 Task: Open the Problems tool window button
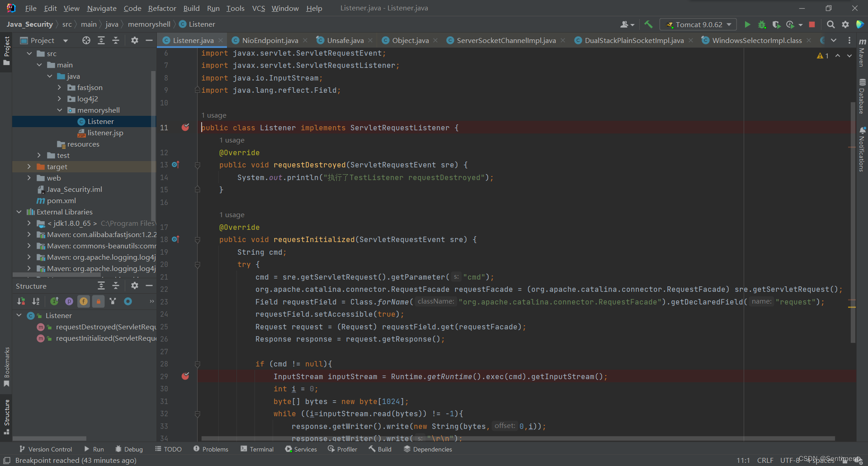[211, 449]
